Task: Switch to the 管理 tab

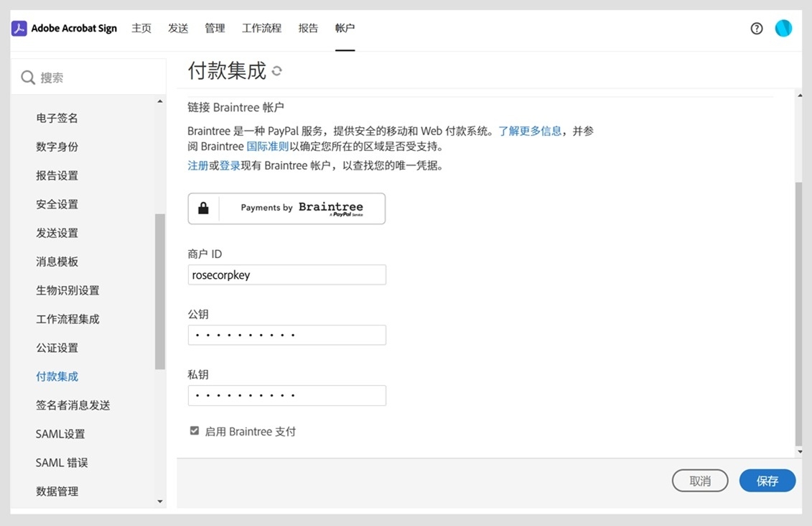Action: [214, 28]
